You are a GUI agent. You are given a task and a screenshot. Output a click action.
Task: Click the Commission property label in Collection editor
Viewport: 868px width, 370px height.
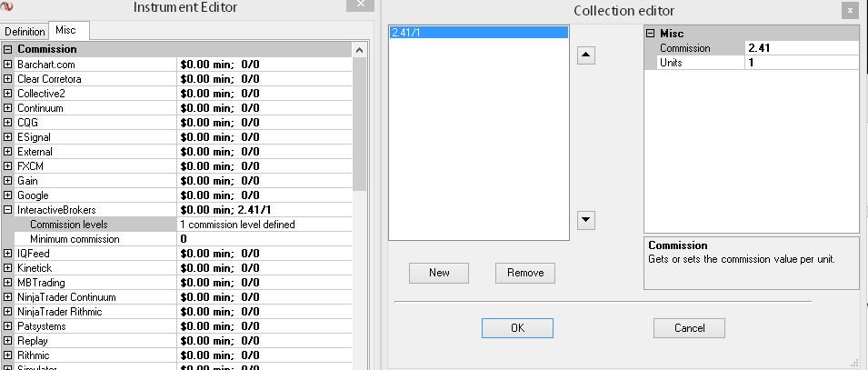(x=684, y=48)
